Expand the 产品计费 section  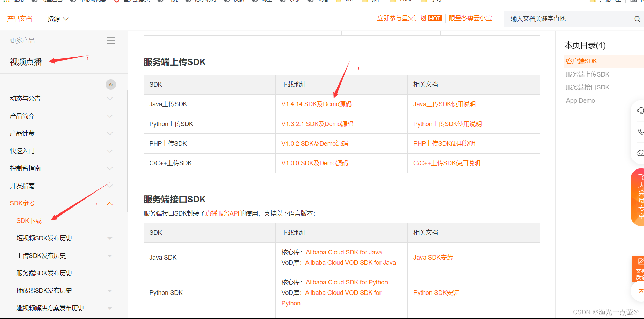(110, 133)
